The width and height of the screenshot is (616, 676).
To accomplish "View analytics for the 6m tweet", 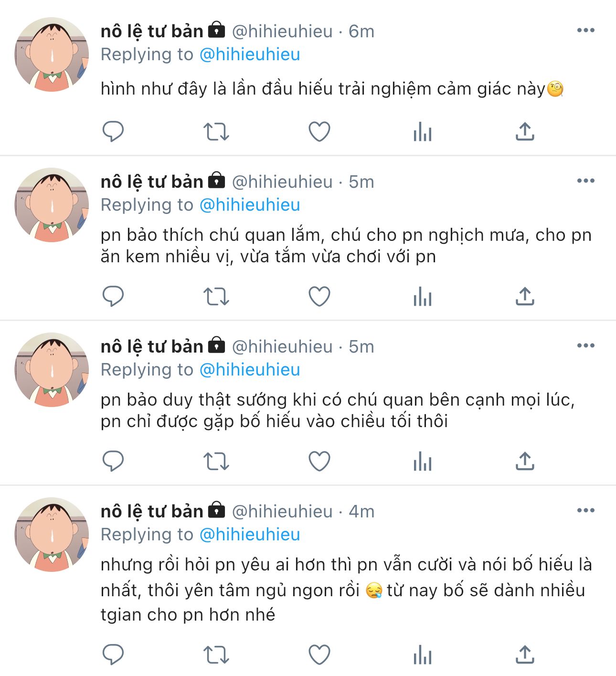I will pos(423,131).
